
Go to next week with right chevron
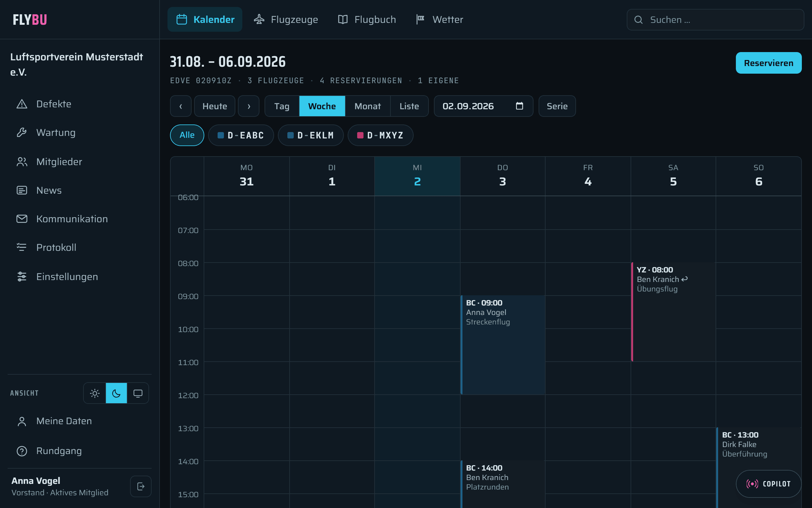coord(249,106)
